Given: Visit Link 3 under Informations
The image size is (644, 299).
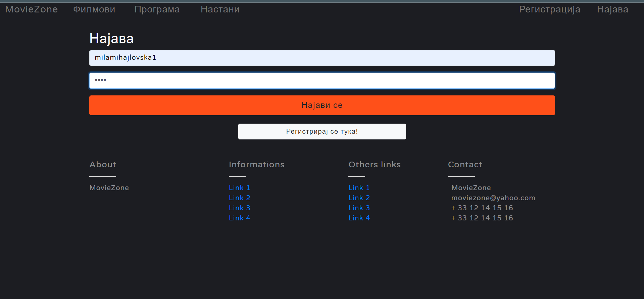Looking at the screenshot, I should point(239,208).
